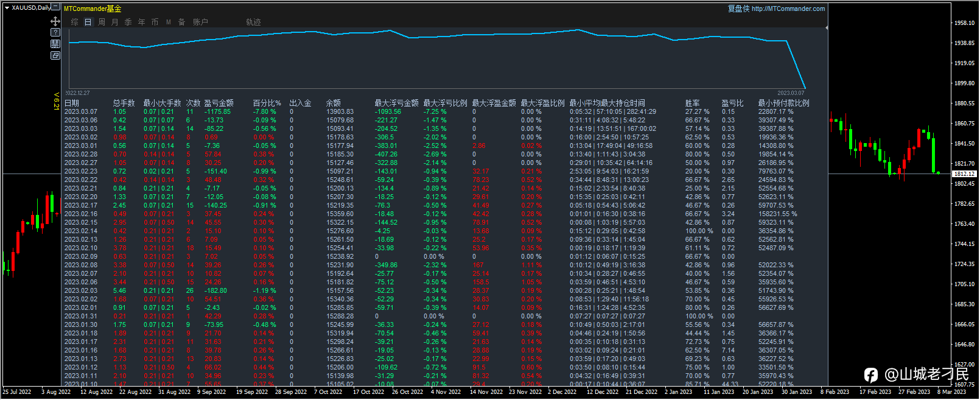Click the 盈亏金额 column header
The height and width of the screenshot is (400, 980).
(219, 104)
